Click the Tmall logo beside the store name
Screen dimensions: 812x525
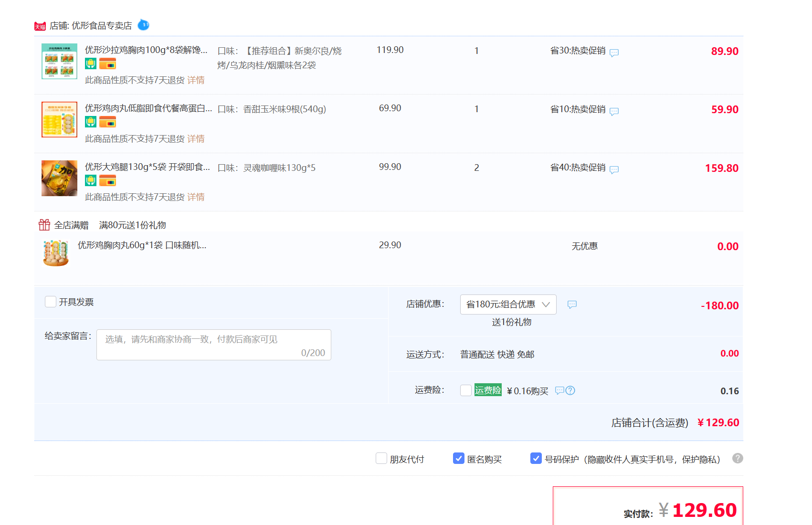40,26
